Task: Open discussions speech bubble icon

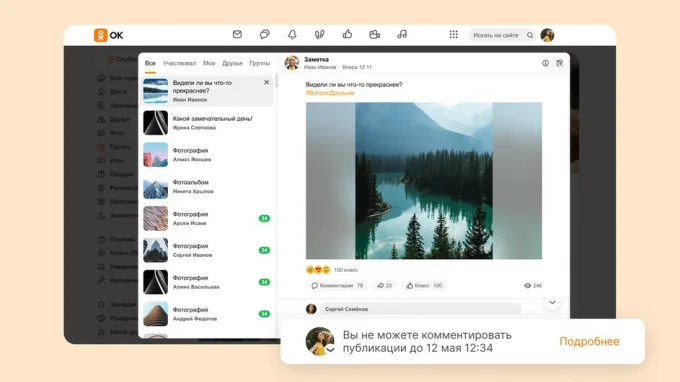Action: tap(265, 34)
